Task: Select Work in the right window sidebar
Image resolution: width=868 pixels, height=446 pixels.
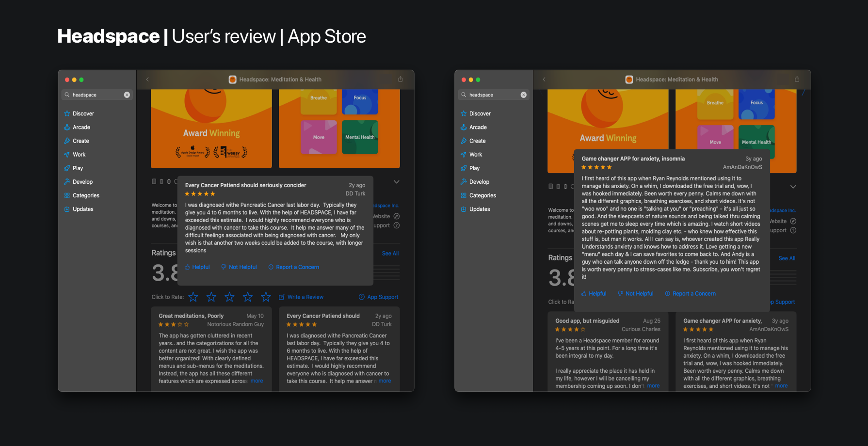Action: [x=471, y=154]
